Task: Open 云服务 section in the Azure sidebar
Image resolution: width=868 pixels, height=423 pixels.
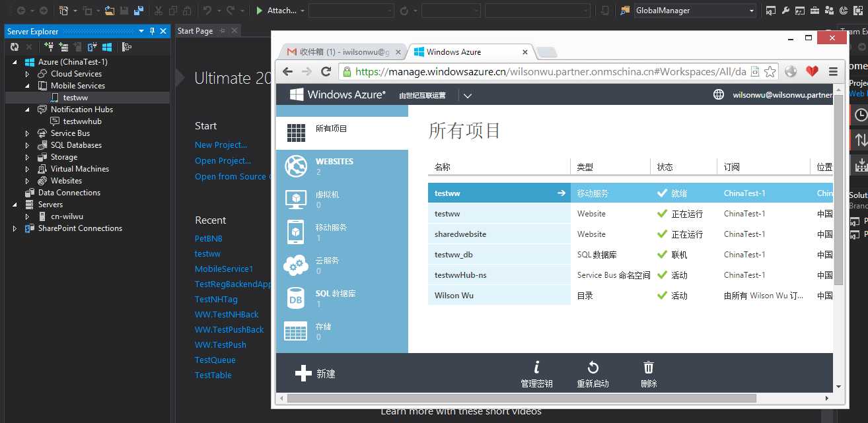Action: [x=342, y=265]
